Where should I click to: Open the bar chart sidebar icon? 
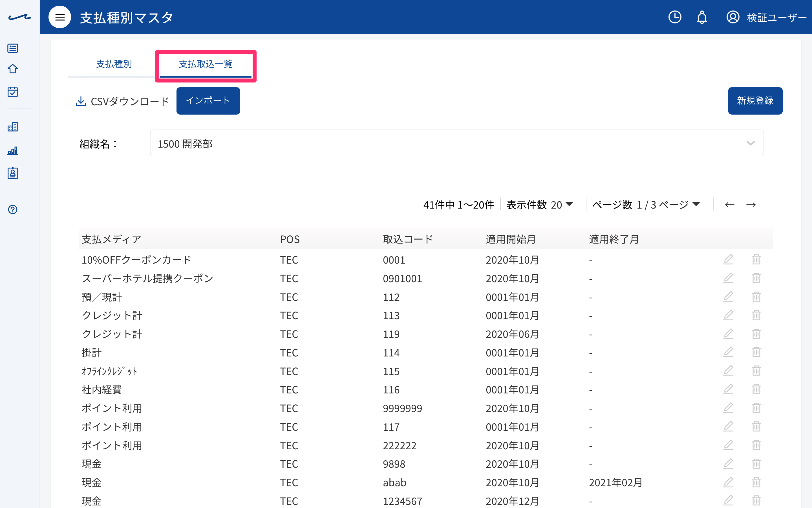pyautogui.click(x=13, y=151)
